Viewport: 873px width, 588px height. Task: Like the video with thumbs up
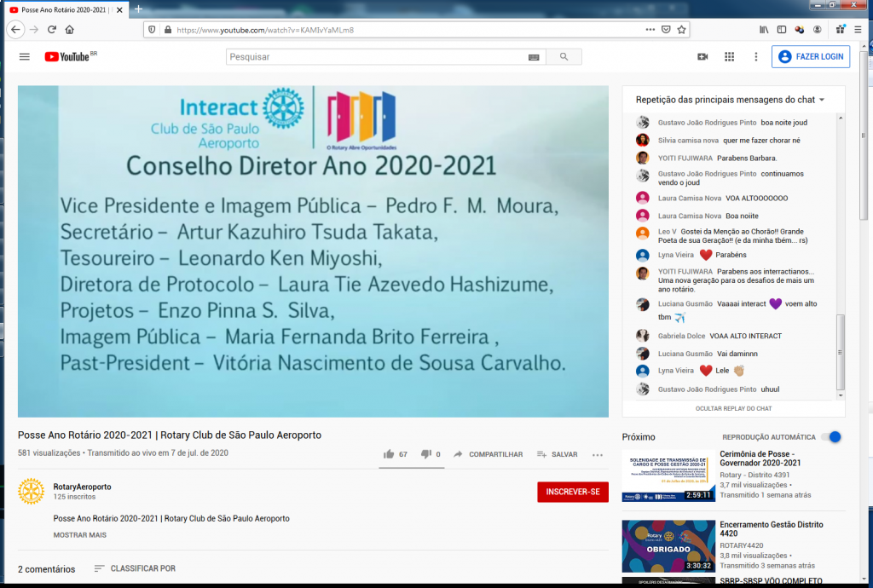(390, 454)
